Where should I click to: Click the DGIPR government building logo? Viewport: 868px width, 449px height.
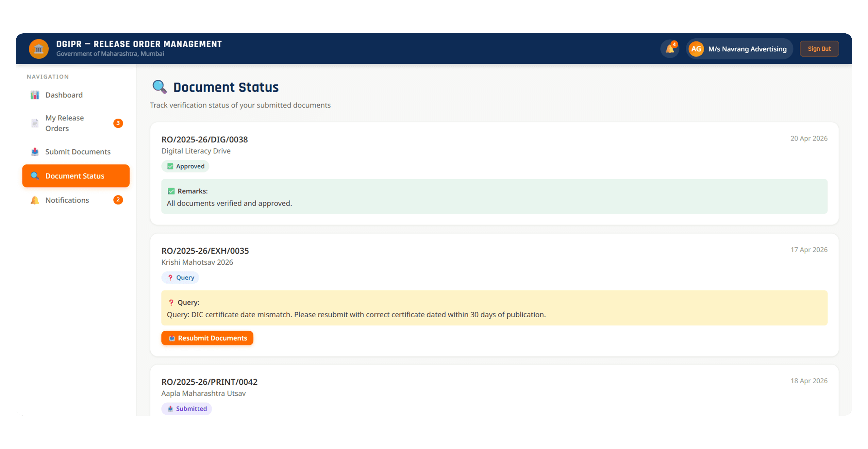click(x=39, y=49)
